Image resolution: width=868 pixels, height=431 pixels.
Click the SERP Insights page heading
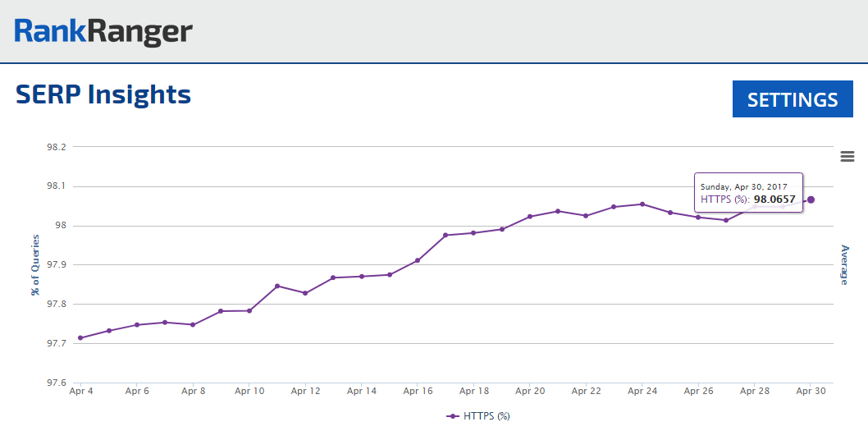pos(103,94)
